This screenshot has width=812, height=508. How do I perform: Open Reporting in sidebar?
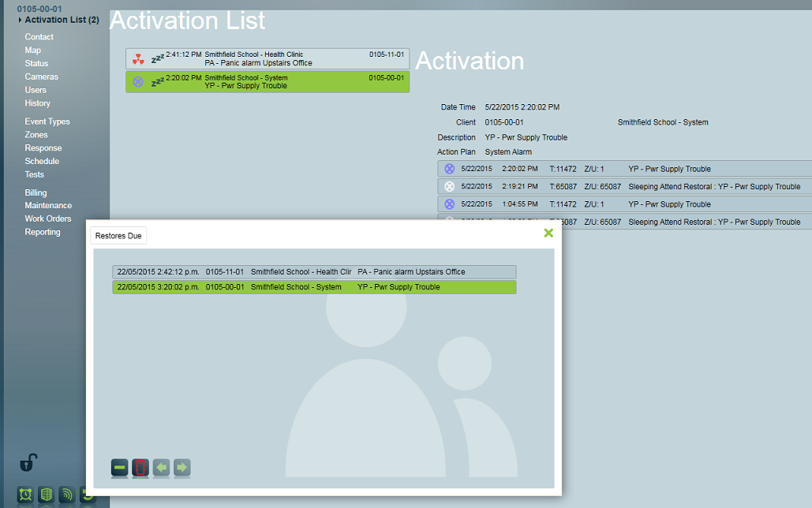43,232
